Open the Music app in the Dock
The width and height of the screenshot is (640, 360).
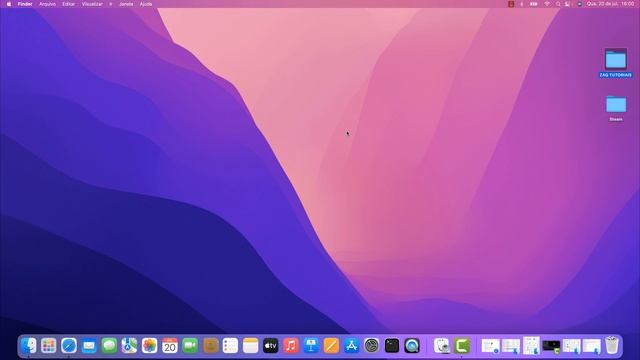(x=291, y=346)
